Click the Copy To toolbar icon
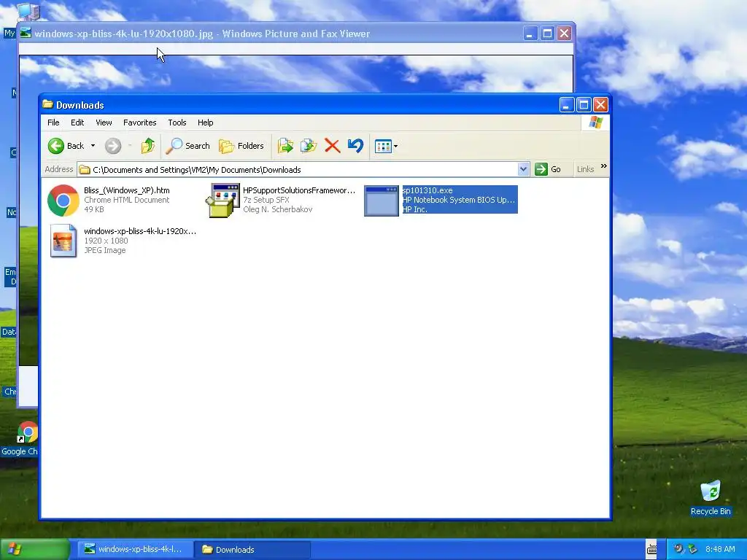The height and width of the screenshot is (560, 747). [x=309, y=146]
